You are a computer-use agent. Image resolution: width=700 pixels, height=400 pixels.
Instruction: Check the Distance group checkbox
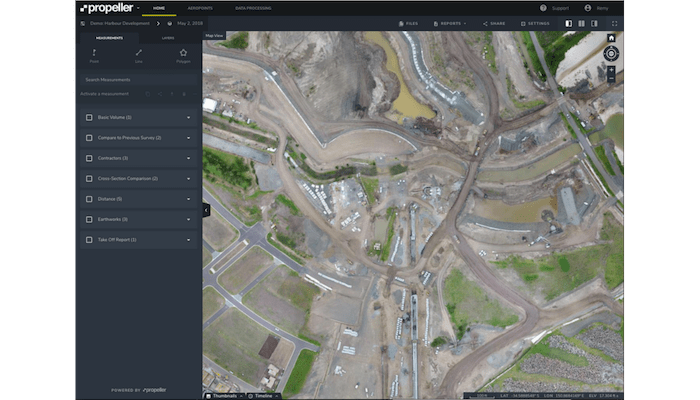point(89,199)
